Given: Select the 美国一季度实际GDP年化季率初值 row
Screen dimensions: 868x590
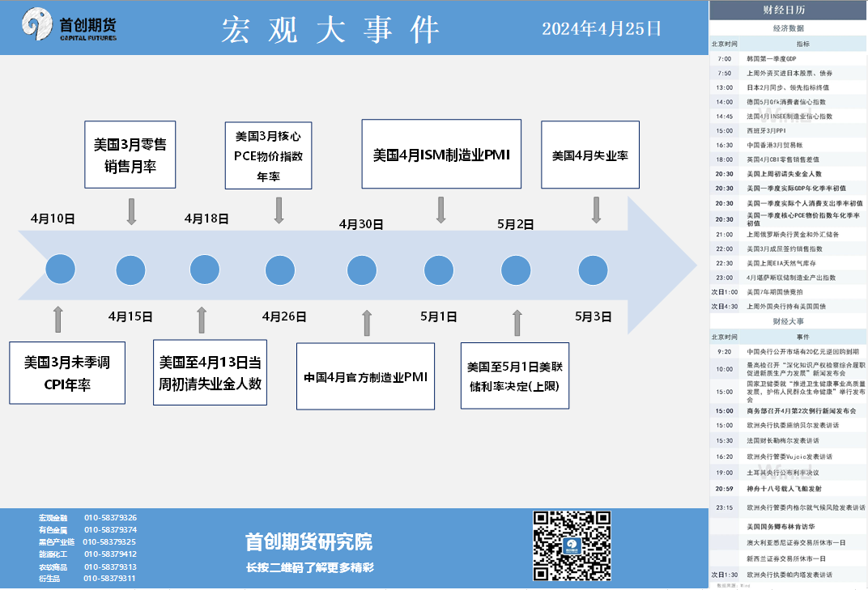Looking at the screenshot, I should [x=788, y=189].
